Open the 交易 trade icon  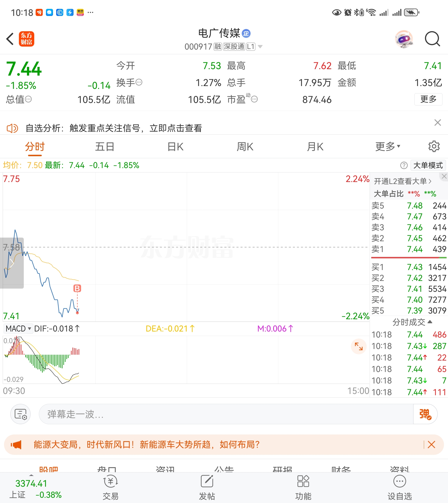pos(111,488)
